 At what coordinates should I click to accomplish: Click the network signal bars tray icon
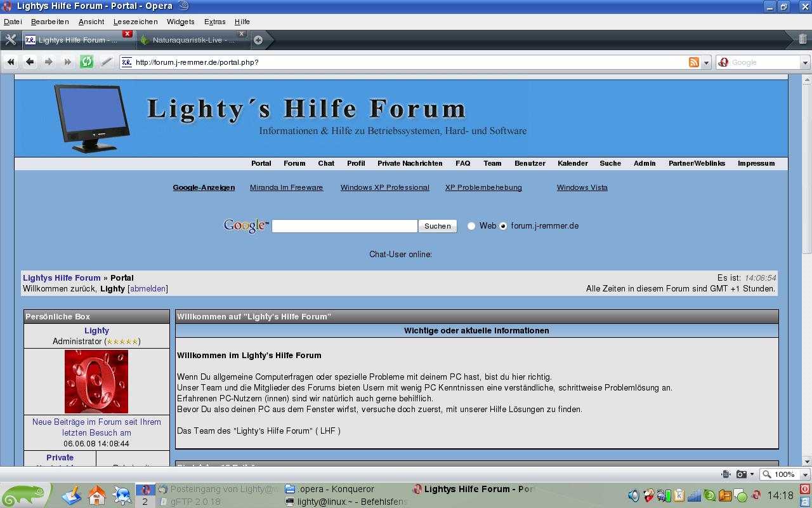pos(695,495)
